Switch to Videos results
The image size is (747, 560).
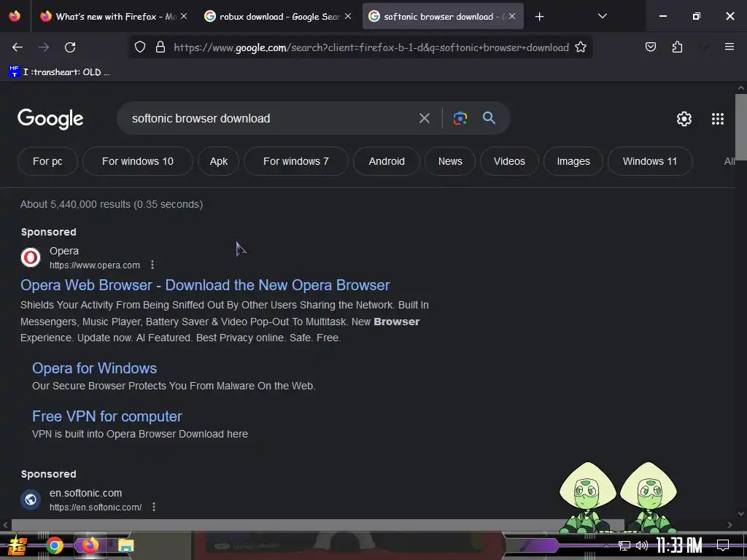(x=509, y=161)
